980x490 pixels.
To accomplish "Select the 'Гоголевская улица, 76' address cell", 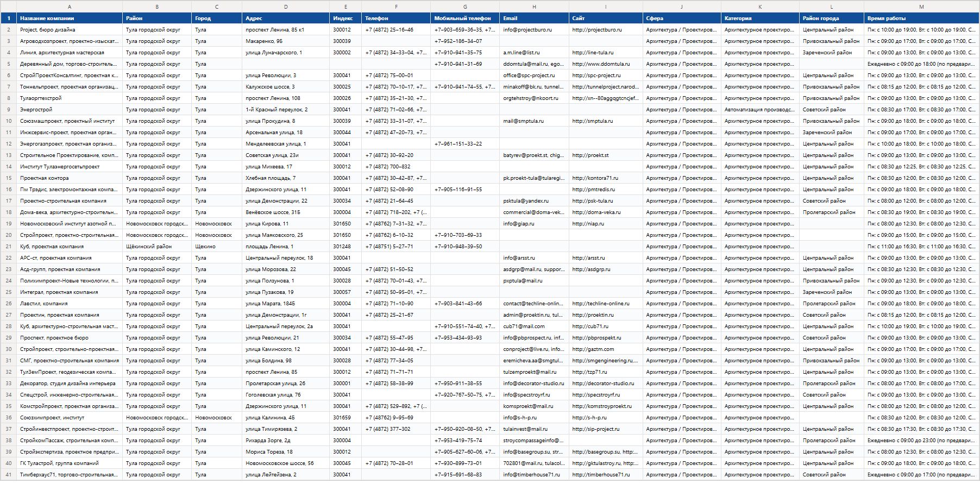I will pyautogui.click(x=286, y=395).
